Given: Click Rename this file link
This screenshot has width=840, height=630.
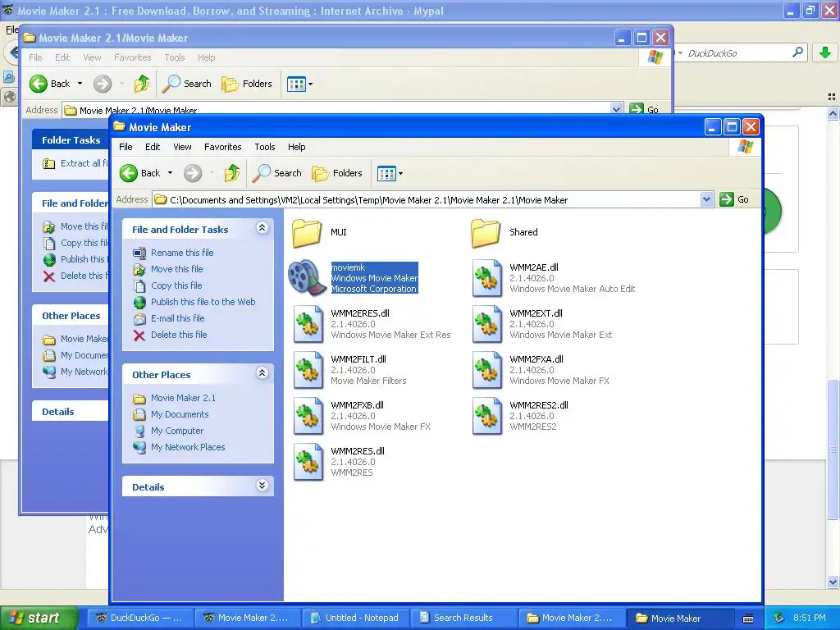Looking at the screenshot, I should pyautogui.click(x=182, y=253).
